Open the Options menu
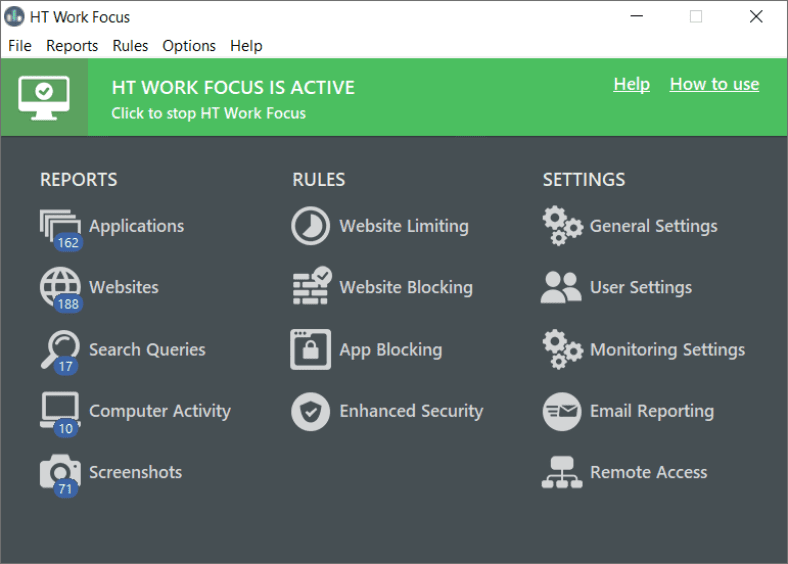The image size is (788, 564). (x=189, y=46)
